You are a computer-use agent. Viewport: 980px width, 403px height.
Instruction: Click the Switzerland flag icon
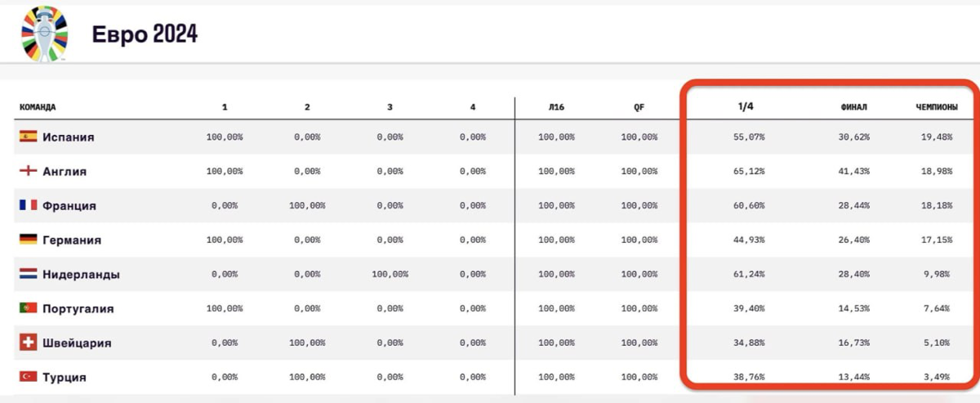pos(29,343)
